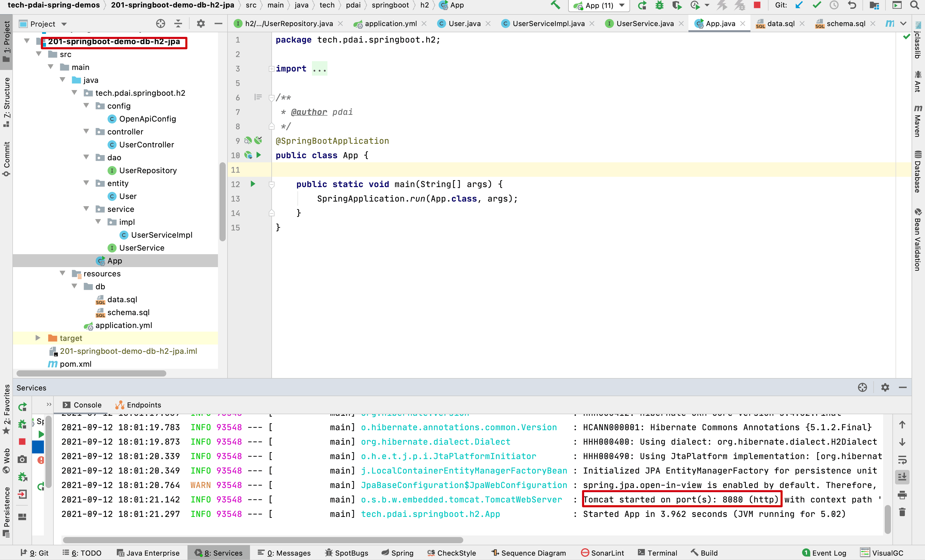Screen dimensions: 925x560
Task: Switch to the application.yml tab
Action: click(x=390, y=24)
